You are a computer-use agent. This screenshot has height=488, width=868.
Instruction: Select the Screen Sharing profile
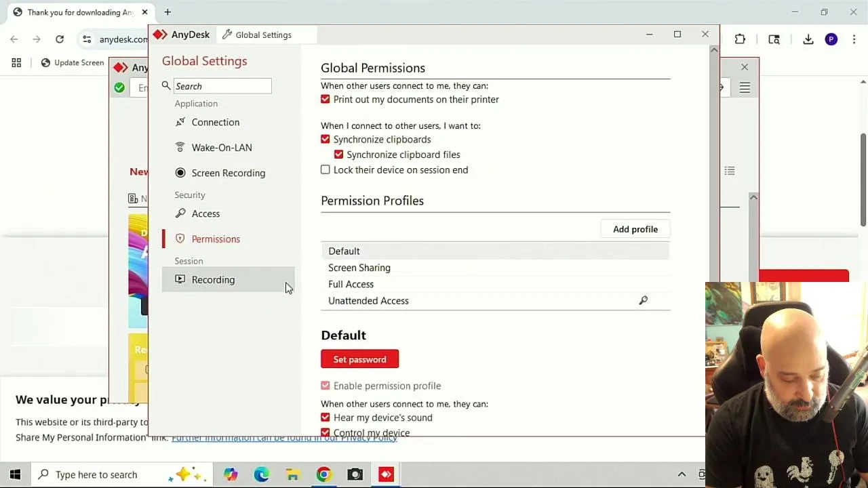(495, 268)
